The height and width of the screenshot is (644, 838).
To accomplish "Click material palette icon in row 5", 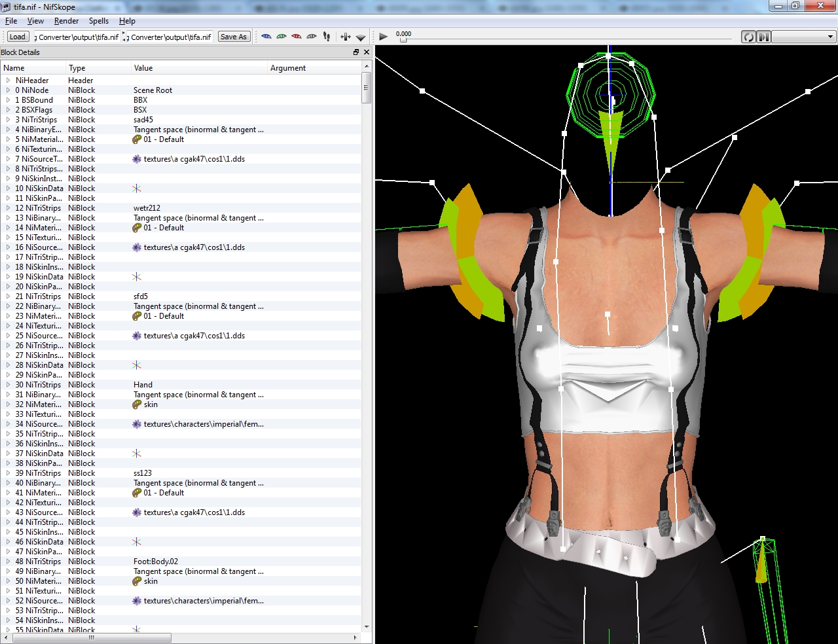I will click(x=137, y=139).
